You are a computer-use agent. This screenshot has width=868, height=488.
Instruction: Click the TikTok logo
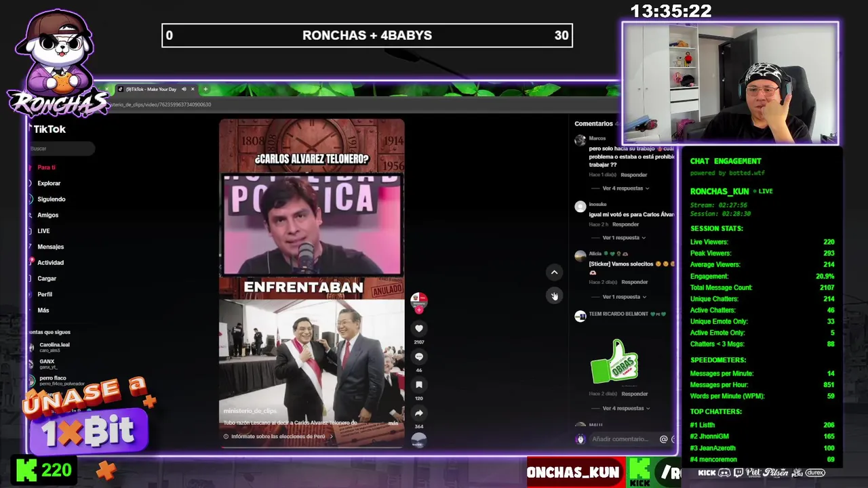pos(47,129)
